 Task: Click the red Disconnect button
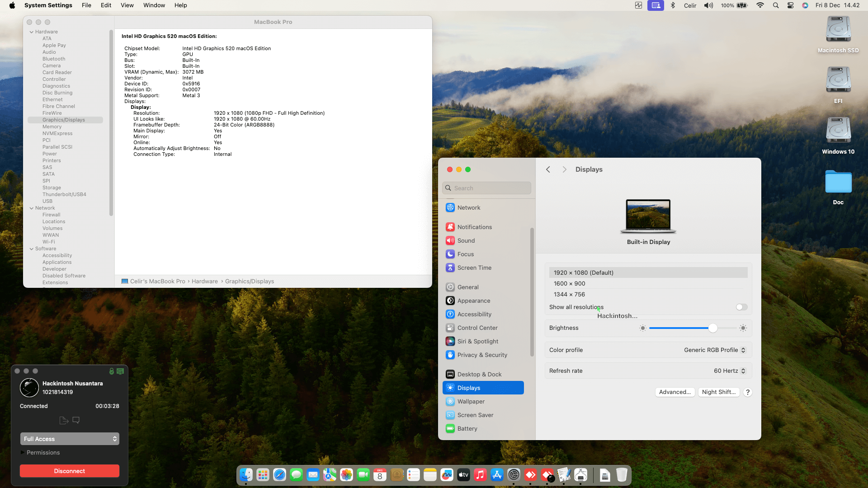pos(69,471)
